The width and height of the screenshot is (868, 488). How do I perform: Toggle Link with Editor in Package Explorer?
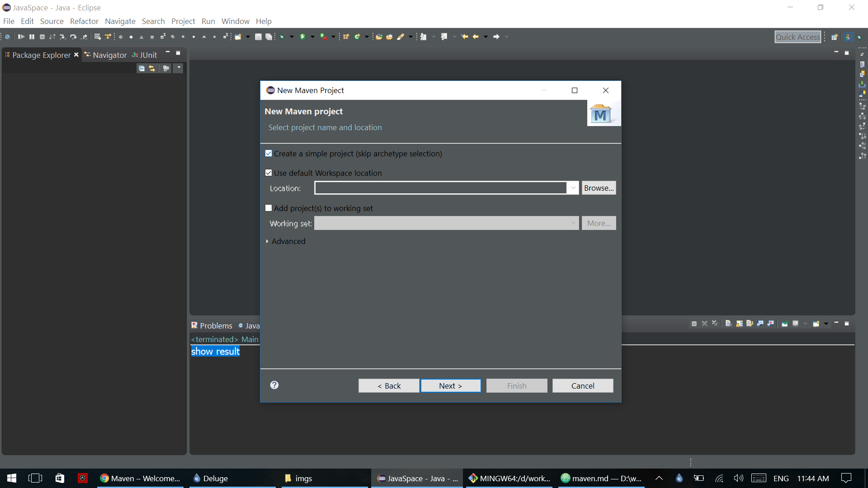[152, 68]
